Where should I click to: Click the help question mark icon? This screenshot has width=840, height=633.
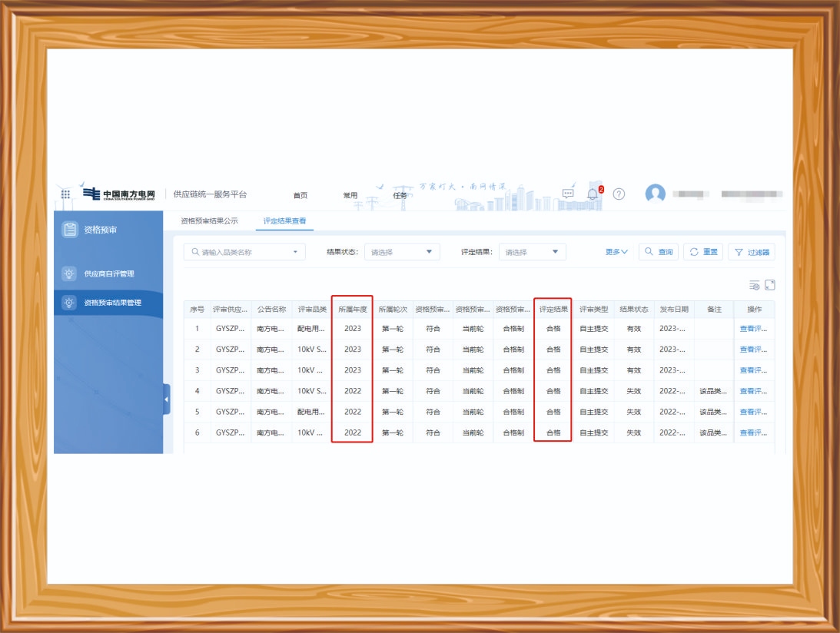point(619,194)
